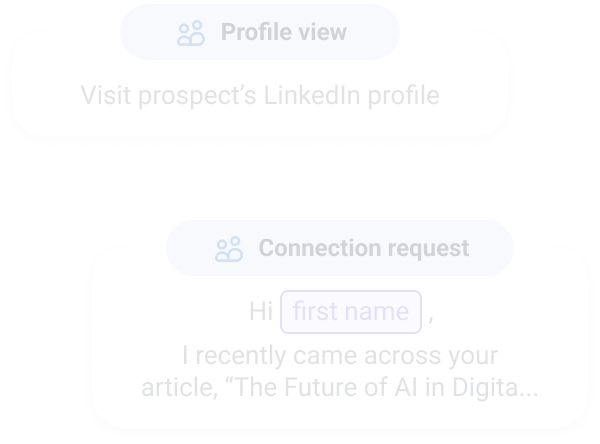This screenshot has height=444, width=600.
Task: Click the truncated article title line
Action: pyautogui.click(x=339, y=388)
